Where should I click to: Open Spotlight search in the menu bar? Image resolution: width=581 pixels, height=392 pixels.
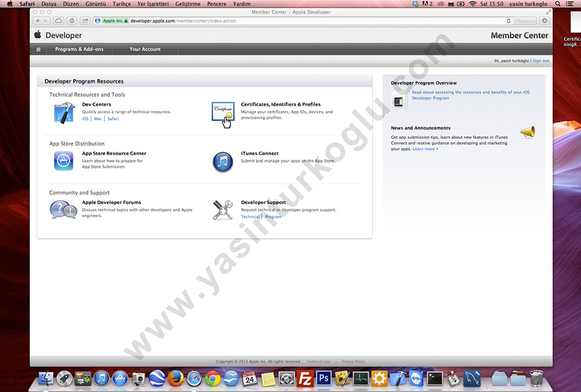pos(558,3)
